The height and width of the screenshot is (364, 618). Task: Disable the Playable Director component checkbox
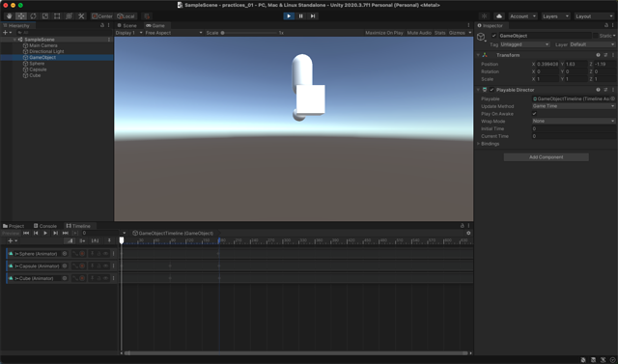(x=492, y=90)
